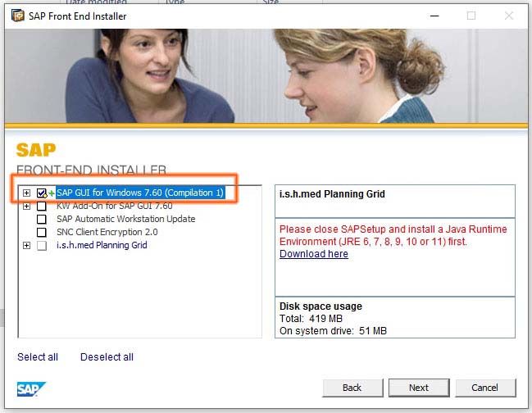This screenshot has height=413, width=532.
Task: Enable SAP Automatic Workstation Update checkbox
Action: point(41,219)
